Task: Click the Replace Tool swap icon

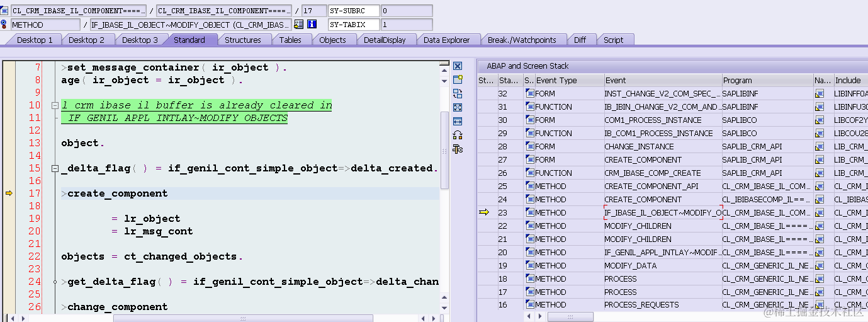Action: [x=458, y=93]
